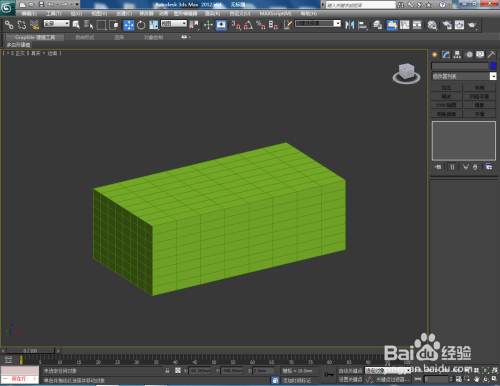Click the Edit Named Selection Sets icon
This screenshot has height=386, width=500.
click(x=288, y=25)
